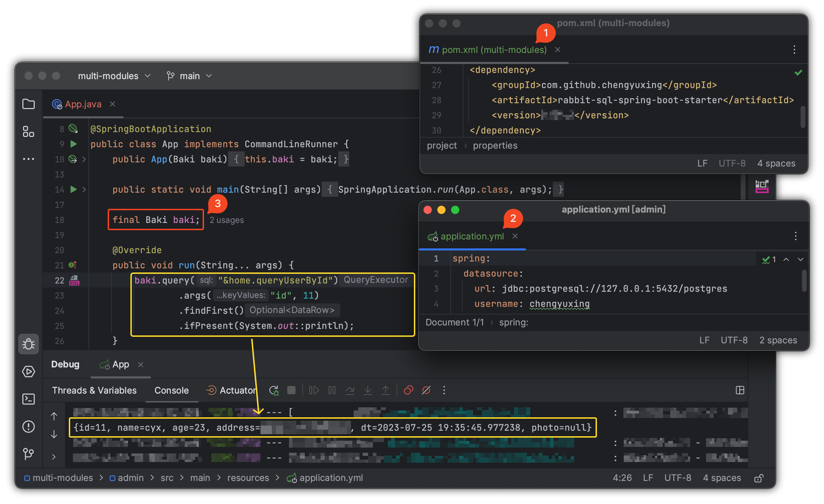Switch to the Threads & Variables tab
The image size is (824, 504).
tap(94, 390)
